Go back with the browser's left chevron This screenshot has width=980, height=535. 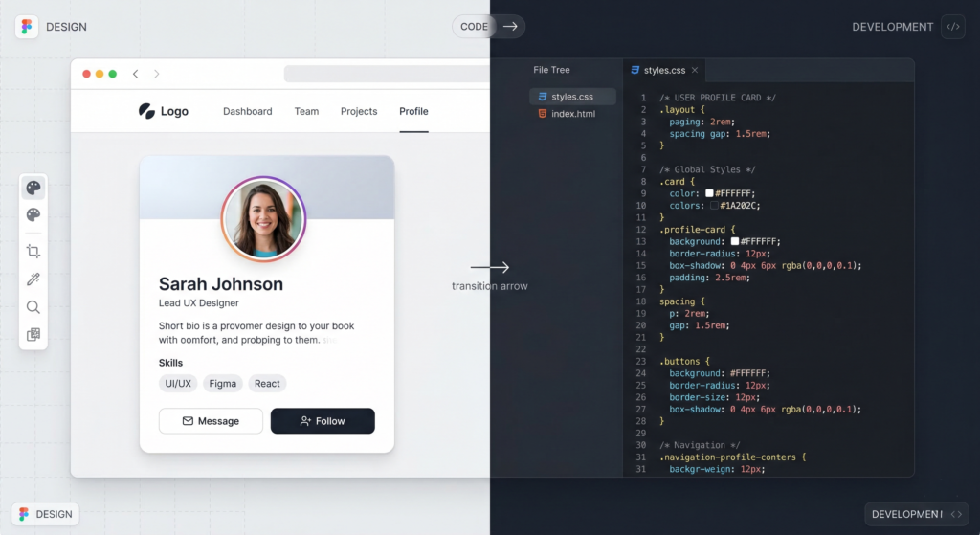(136, 74)
